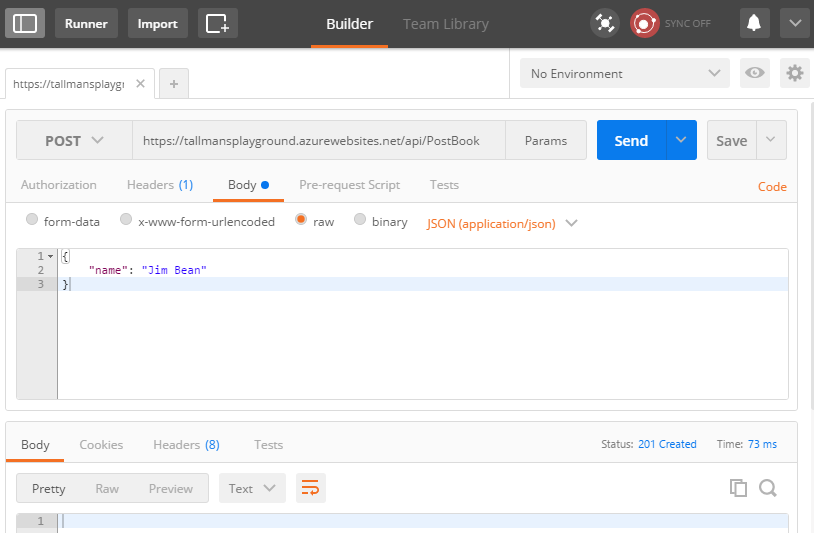The height and width of the screenshot is (533, 814).
Task: Open the response Headers (8) tab
Action: pyautogui.click(x=186, y=445)
